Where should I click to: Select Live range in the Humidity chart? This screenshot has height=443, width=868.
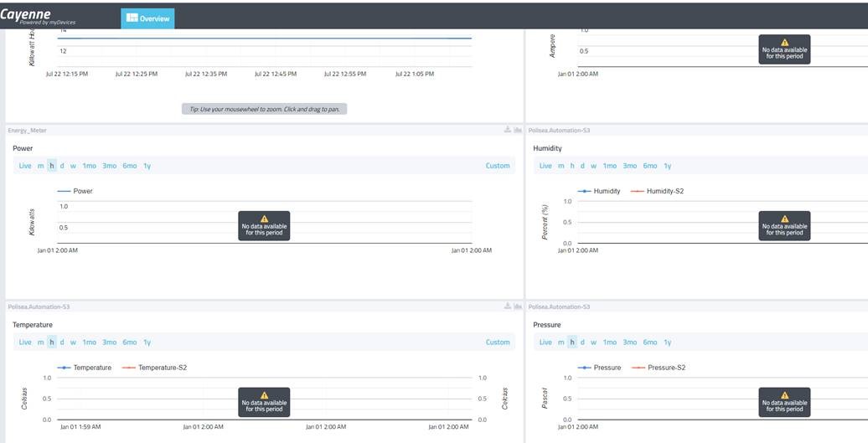[545, 165]
